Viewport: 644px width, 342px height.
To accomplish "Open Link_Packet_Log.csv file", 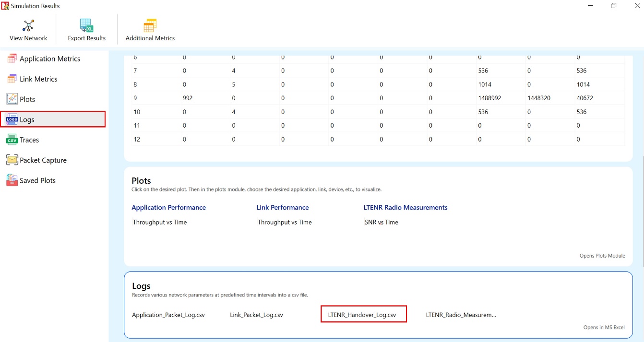I will (x=256, y=315).
